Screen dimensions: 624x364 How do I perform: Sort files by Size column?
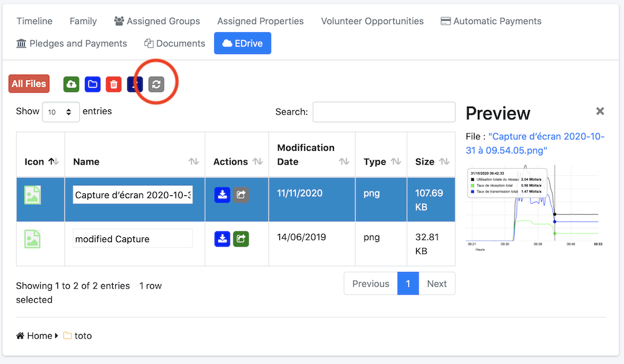(x=431, y=161)
